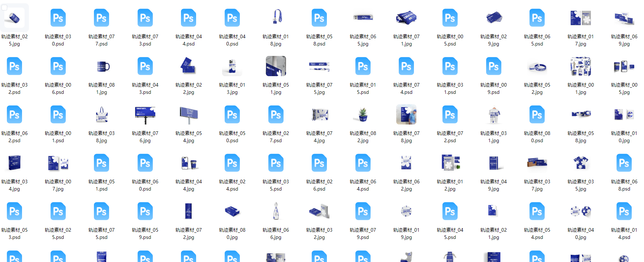Click the file name 轨迹素材_014.psd
This screenshot has width=644, height=262.
point(624,233)
